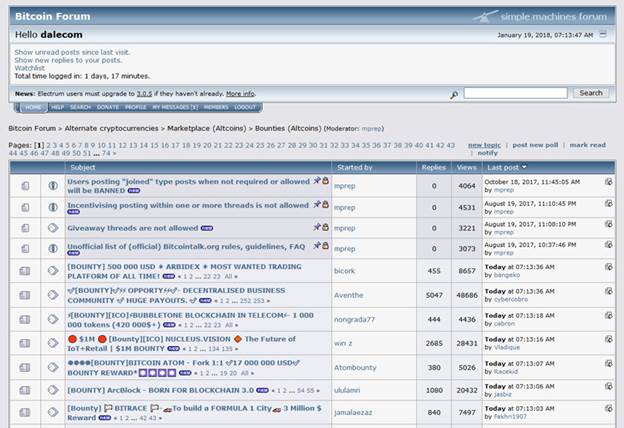The image size is (624, 428).
Task: Click the new badge on ArcBlock topic
Action: (x=263, y=390)
